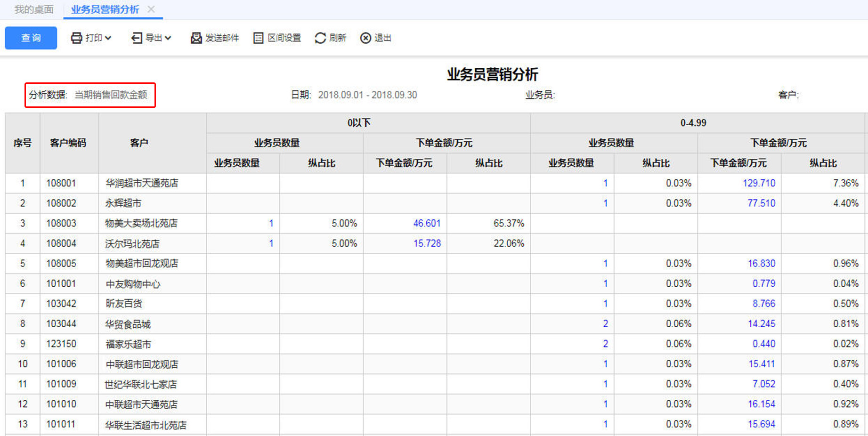Expand the 导出 export dropdown arrow
The height and width of the screenshot is (436, 868).
coord(168,38)
